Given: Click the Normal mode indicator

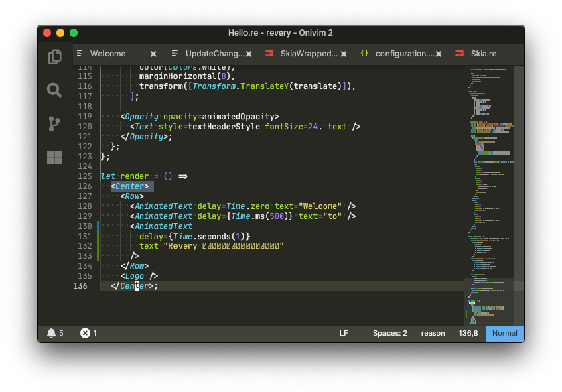Looking at the screenshot, I should pyautogui.click(x=504, y=333).
